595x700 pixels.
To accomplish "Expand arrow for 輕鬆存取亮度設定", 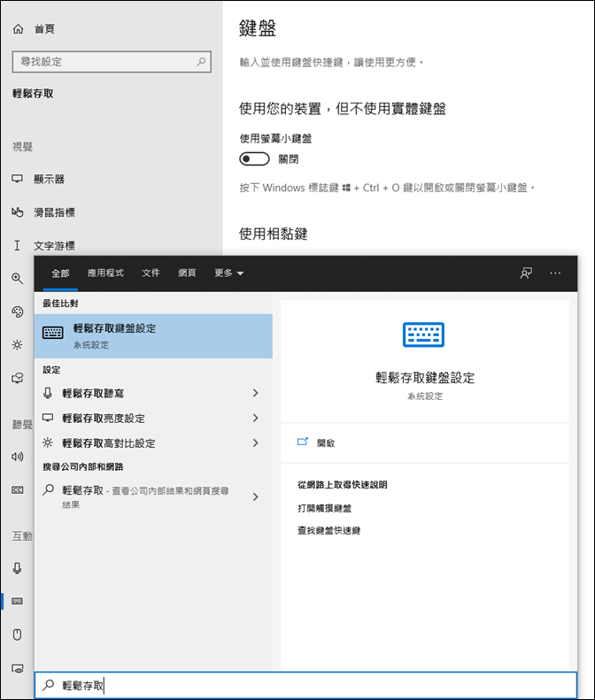I will tap(256, 418).
